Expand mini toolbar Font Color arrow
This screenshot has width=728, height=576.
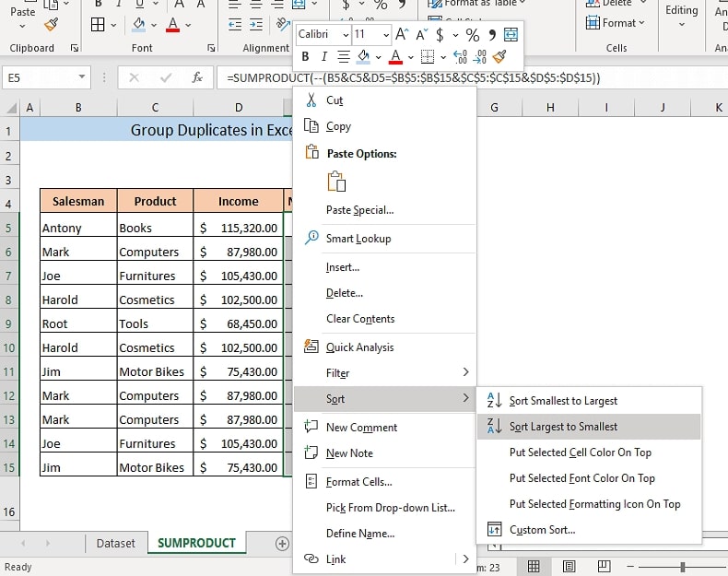click(411, 57)
